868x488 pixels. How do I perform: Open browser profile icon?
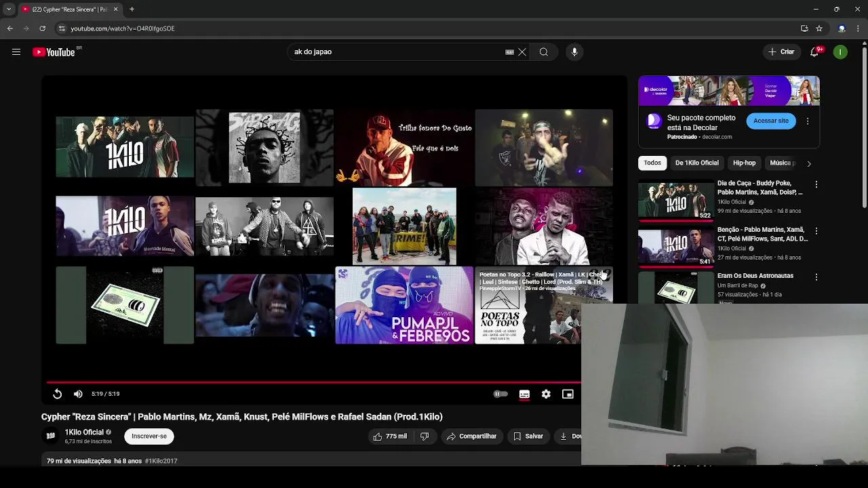coord(842,28)
